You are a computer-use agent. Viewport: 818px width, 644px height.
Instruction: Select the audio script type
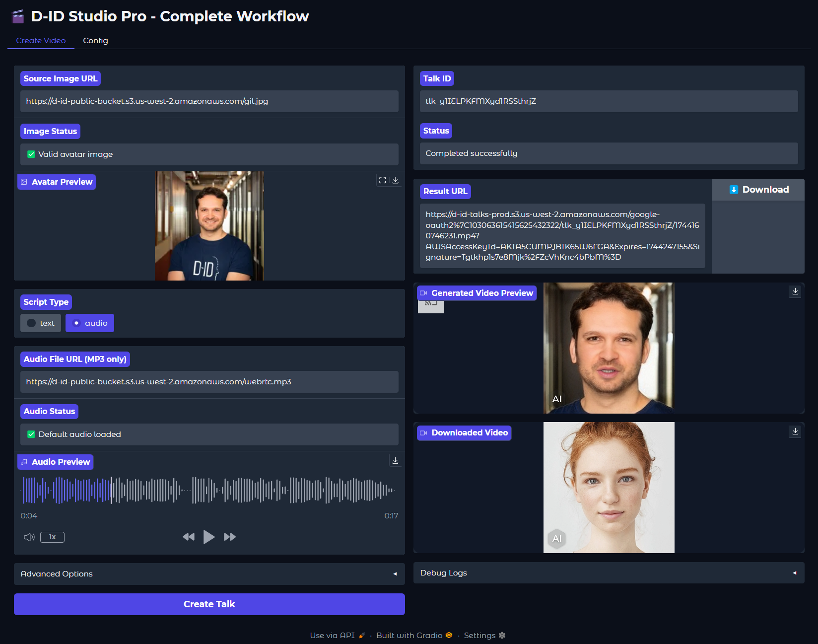point(90,323)
